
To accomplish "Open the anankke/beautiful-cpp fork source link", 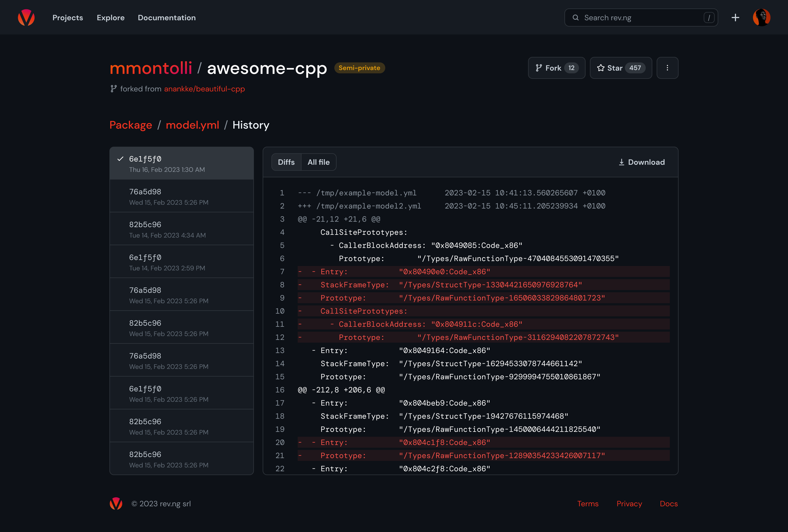I will (x=204, y=89).
